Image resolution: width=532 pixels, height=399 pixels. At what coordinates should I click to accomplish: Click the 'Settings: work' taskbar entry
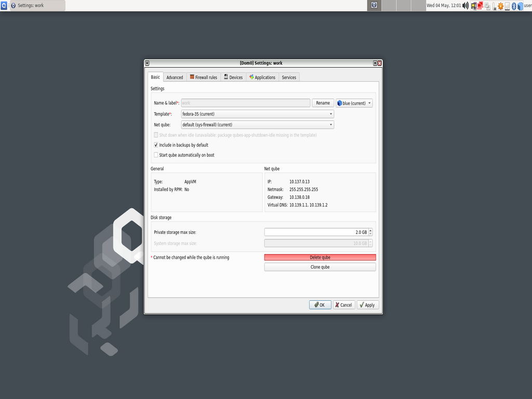(37, 5)
